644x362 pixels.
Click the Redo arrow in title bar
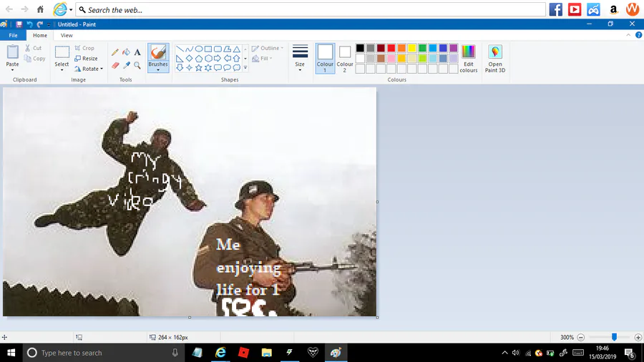pyautogui.click(x=39, y=24)
